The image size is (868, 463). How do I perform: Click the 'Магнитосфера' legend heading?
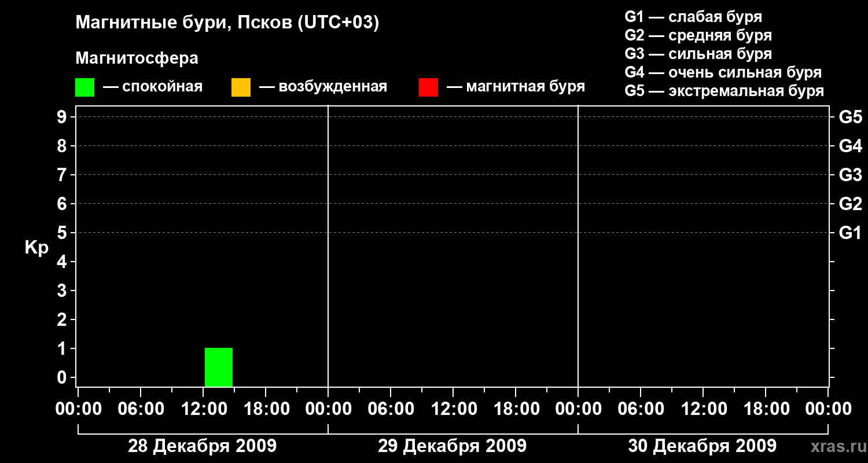click(x=137, y=59)
